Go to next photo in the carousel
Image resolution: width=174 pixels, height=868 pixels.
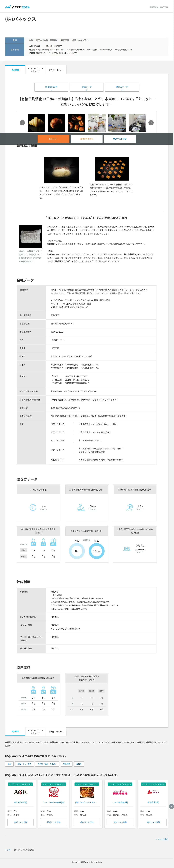click(151, 123)
